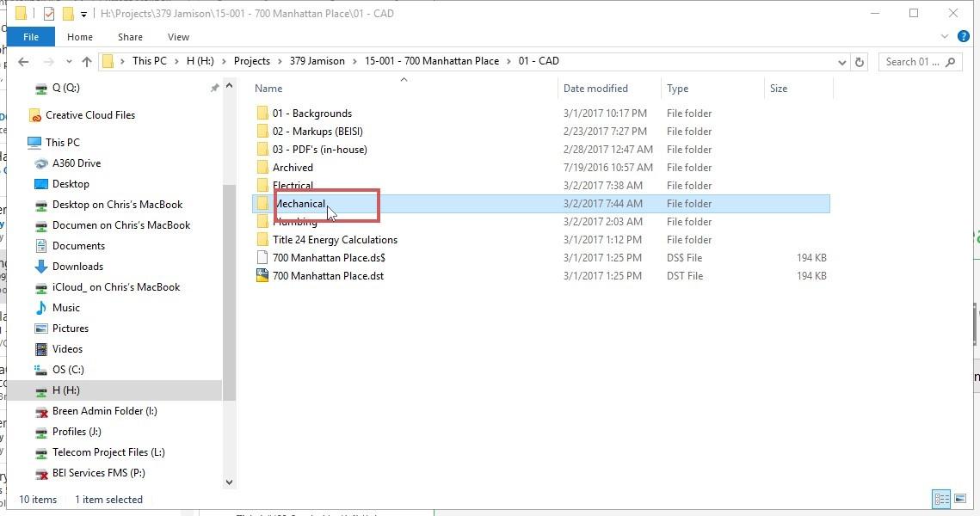Image resolution: width=980 pixels, height=516 pixels.
Task: Click Archived date 7/19/2016 10:57 AM
Action: coord(607,168)
